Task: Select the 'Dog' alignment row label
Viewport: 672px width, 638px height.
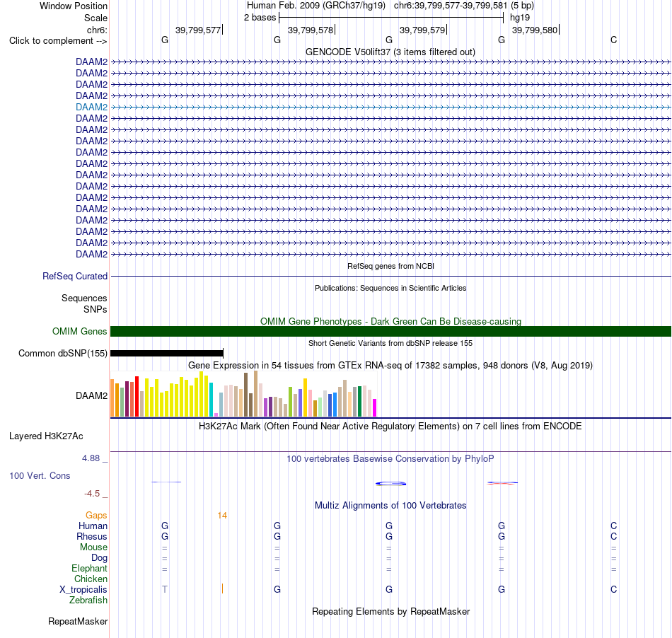Action: click(x=99, y=558)
